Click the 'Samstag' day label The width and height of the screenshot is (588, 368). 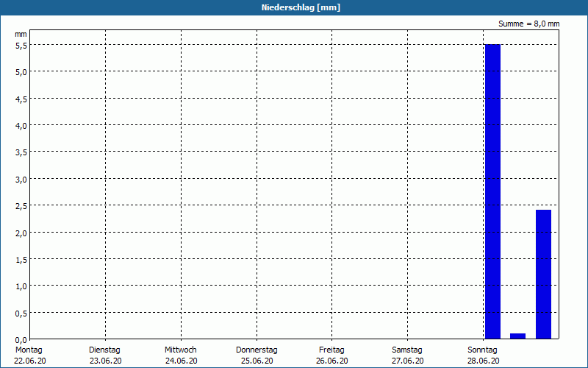coord(407,350)
